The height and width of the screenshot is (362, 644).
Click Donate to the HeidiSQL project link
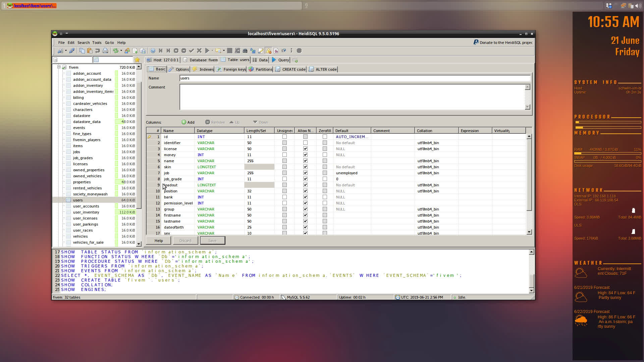(503, 43)
